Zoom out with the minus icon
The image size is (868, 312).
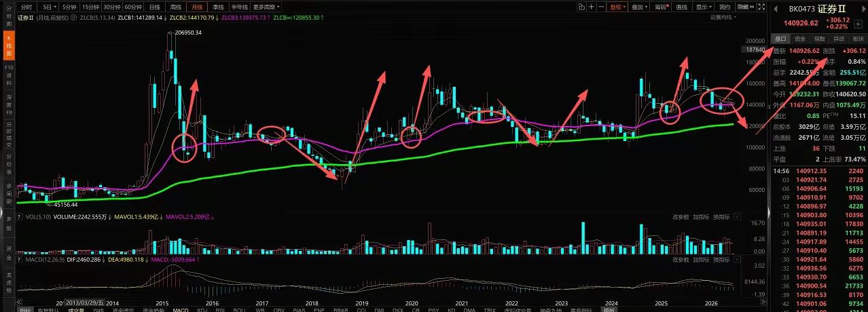click(x=601, y=7)
